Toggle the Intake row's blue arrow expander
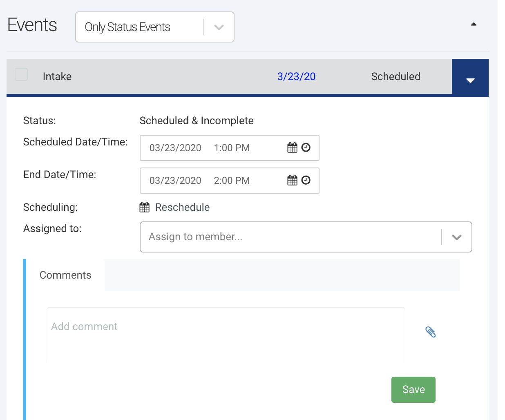 pyautogui.click(x=470, y=80)
